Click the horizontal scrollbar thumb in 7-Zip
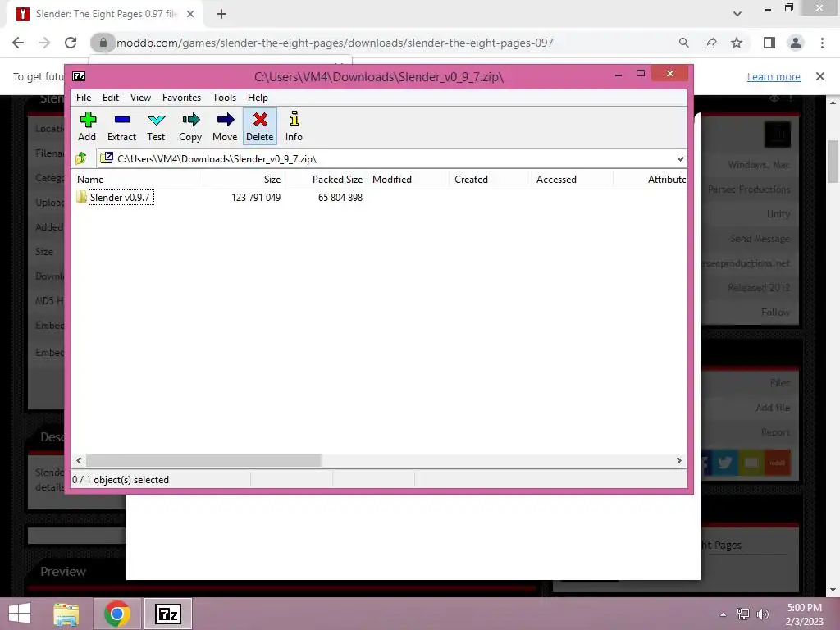 tap(203, 460)
